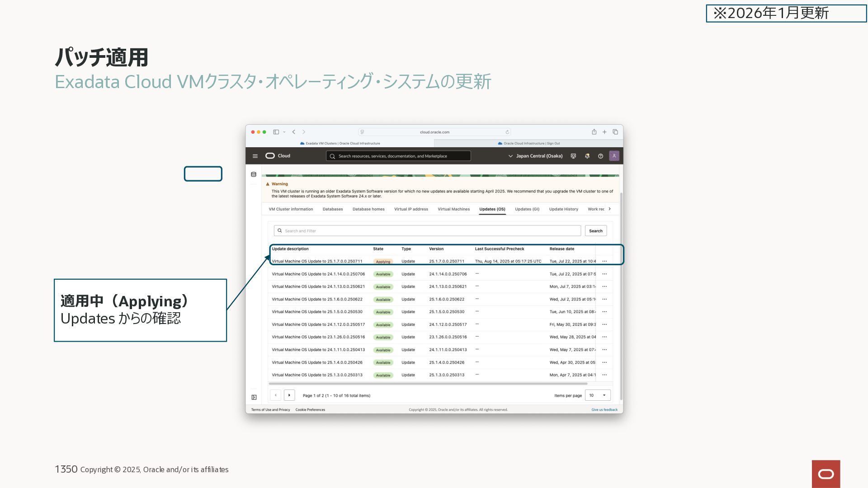The image size is (868, 488).
Task: Click the Safari share icon
Action: point(594,132)
